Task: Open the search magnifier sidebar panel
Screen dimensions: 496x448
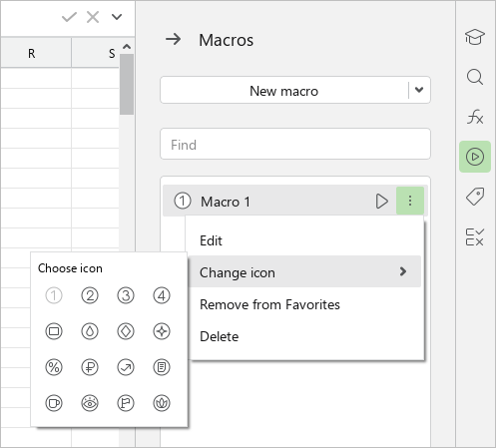Action: tap(475, 77)
